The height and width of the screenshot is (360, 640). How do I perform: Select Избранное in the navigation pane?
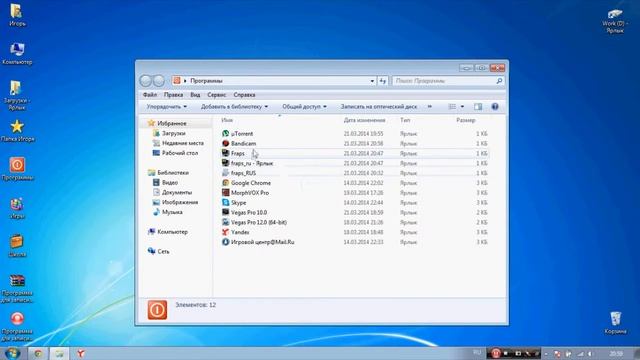(172, 123)
